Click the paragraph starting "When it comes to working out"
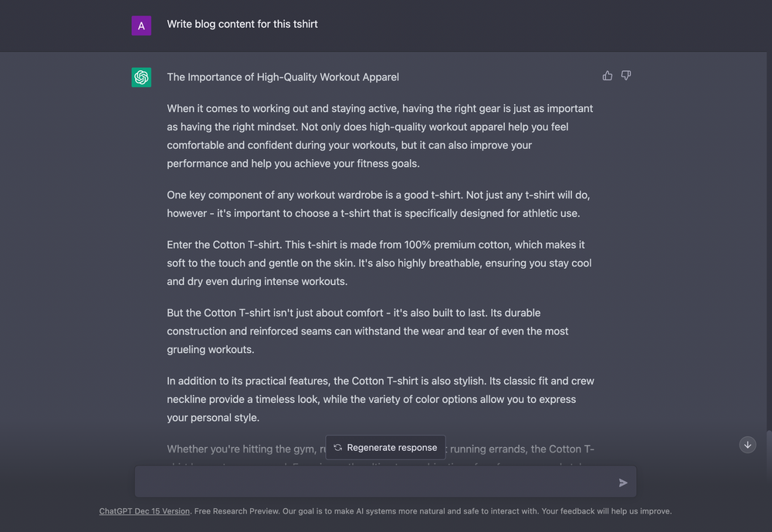 coord(380,136)
